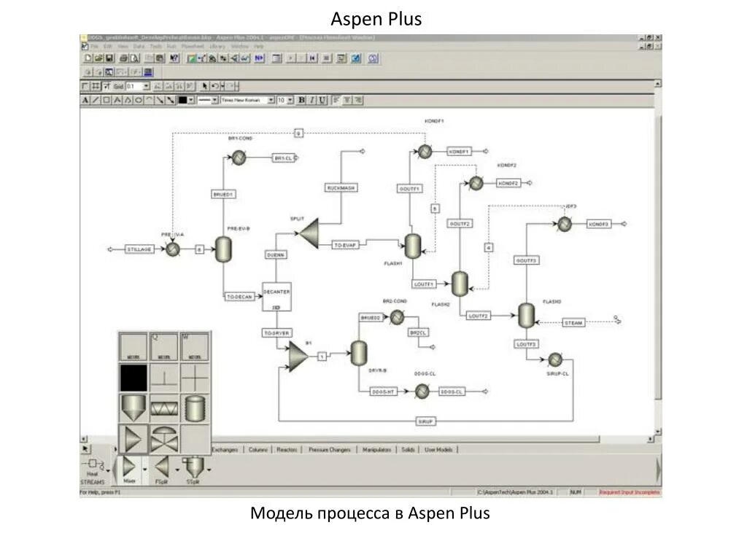747x560 pixels.
Task: Click the Print toolbar icon
Action: [x=123, y=58]
